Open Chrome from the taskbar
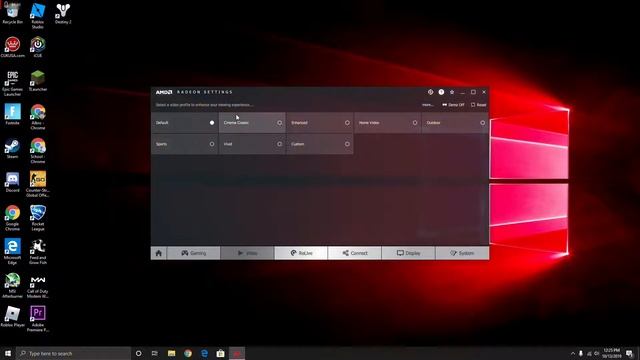640x360 pixels. 188,353
